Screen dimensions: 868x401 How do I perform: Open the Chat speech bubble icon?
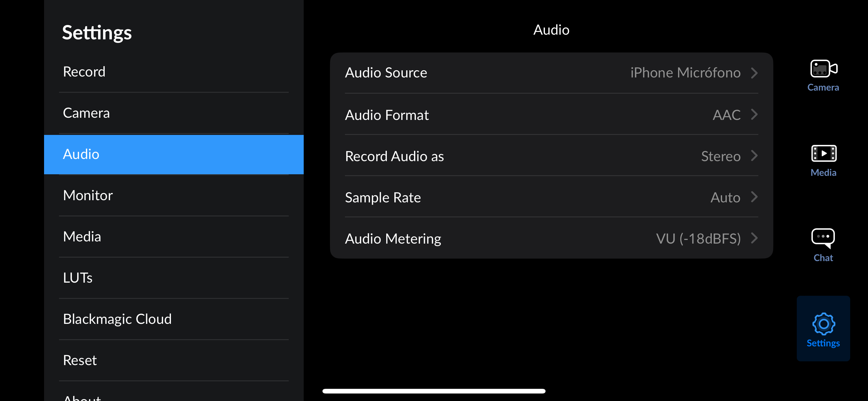823,238
